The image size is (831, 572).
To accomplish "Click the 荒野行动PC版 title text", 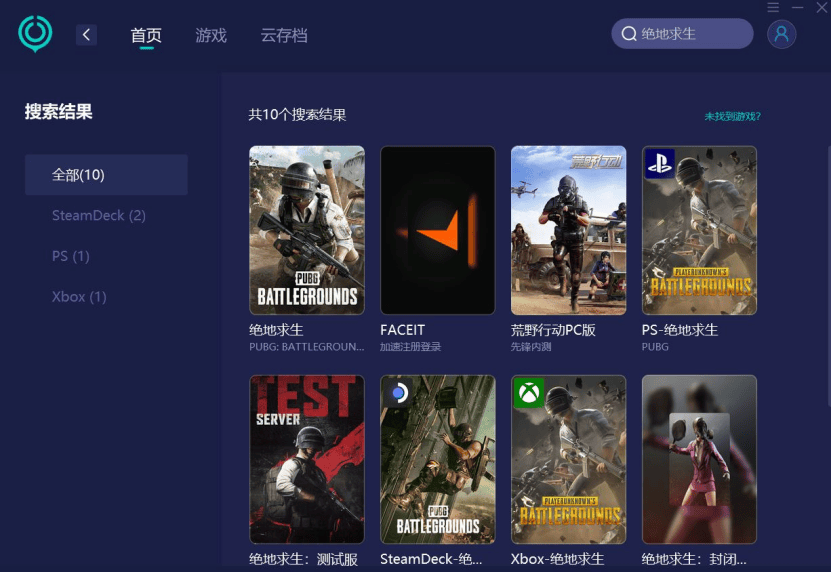I will click(x=553, y=330).
